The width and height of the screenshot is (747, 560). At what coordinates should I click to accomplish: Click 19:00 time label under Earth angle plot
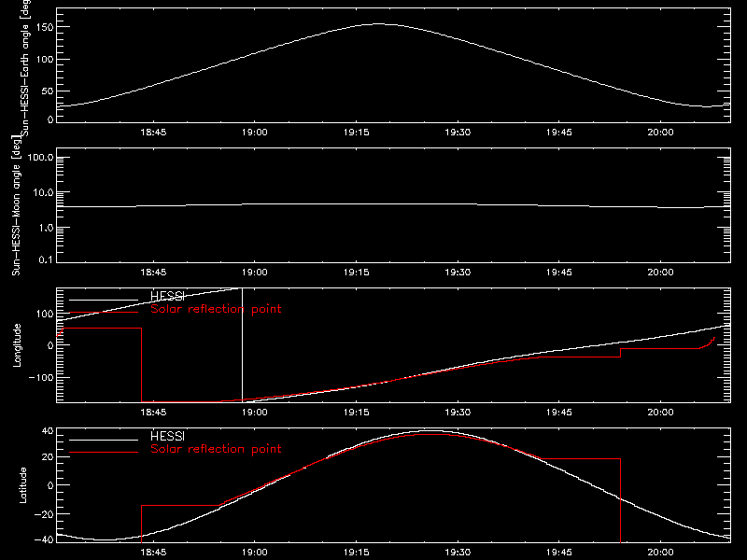coord(255,133)
